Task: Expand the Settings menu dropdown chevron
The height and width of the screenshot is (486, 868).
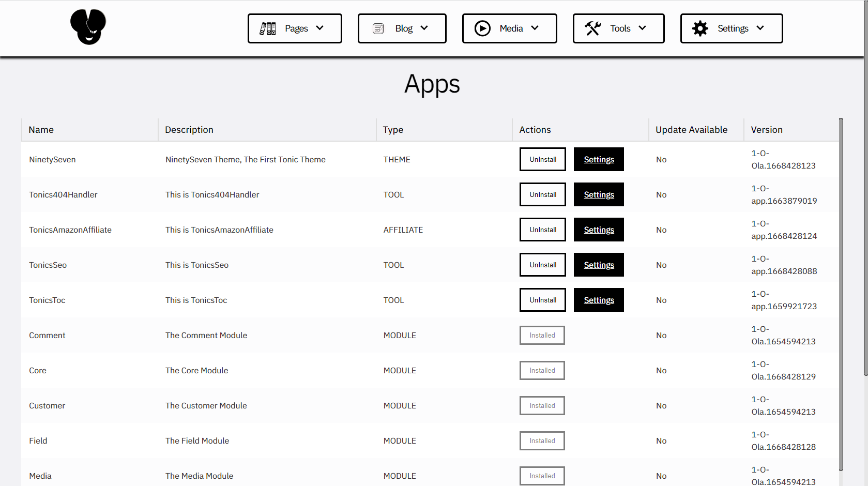Action: (760, 28)
